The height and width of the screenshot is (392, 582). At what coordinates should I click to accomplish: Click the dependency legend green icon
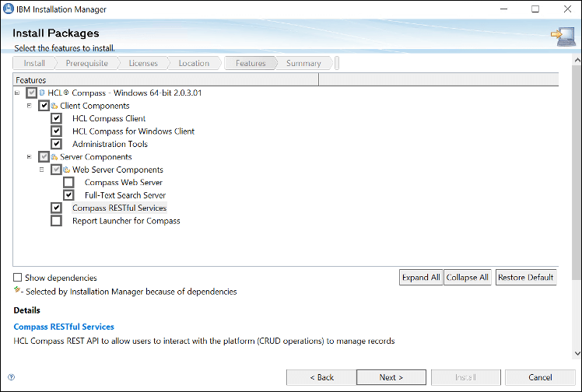[x=17, y=289]
